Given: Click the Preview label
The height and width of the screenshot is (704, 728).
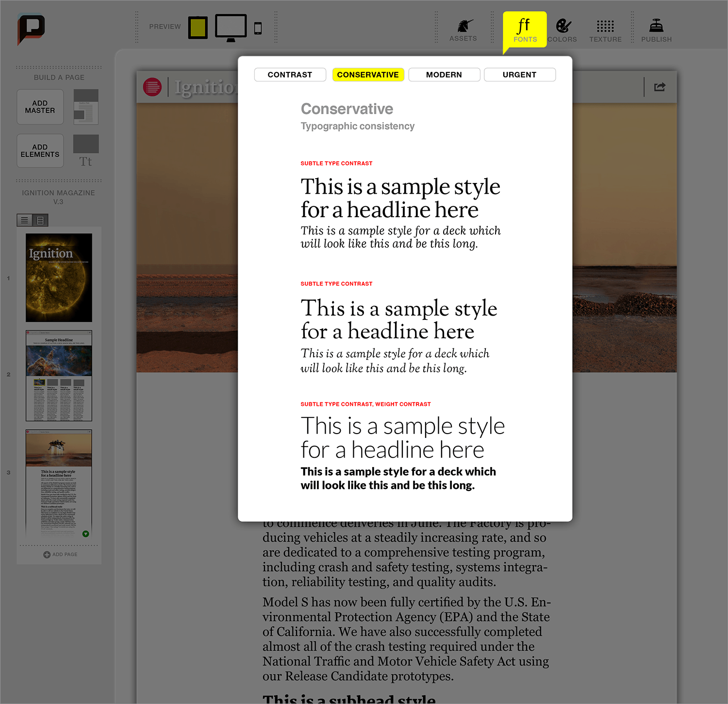Looking at the screenshot, I should tap(165, 27).
